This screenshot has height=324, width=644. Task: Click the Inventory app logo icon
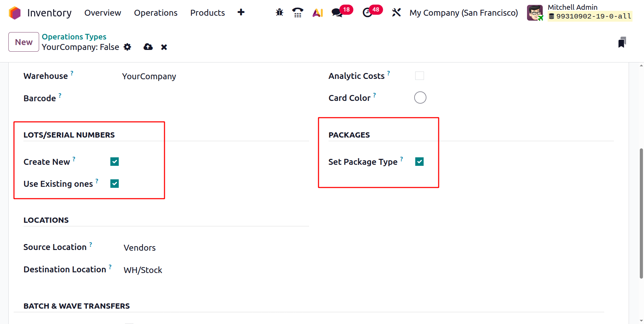click(x=15, y=13)
